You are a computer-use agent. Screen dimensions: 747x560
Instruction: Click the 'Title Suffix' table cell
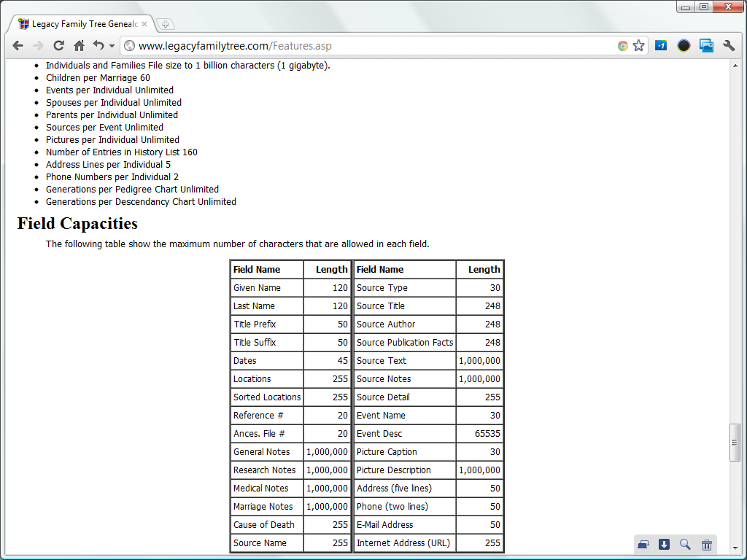(x=267, y=343)
